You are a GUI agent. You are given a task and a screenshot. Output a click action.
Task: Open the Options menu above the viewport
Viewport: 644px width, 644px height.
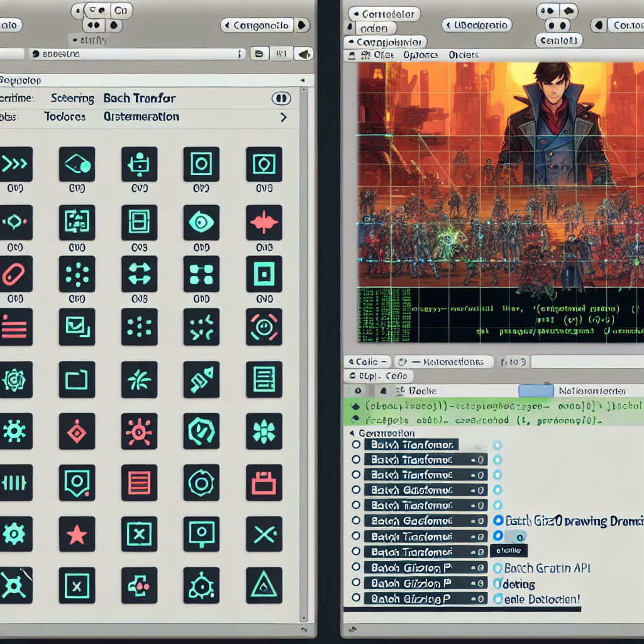point(420,55)
